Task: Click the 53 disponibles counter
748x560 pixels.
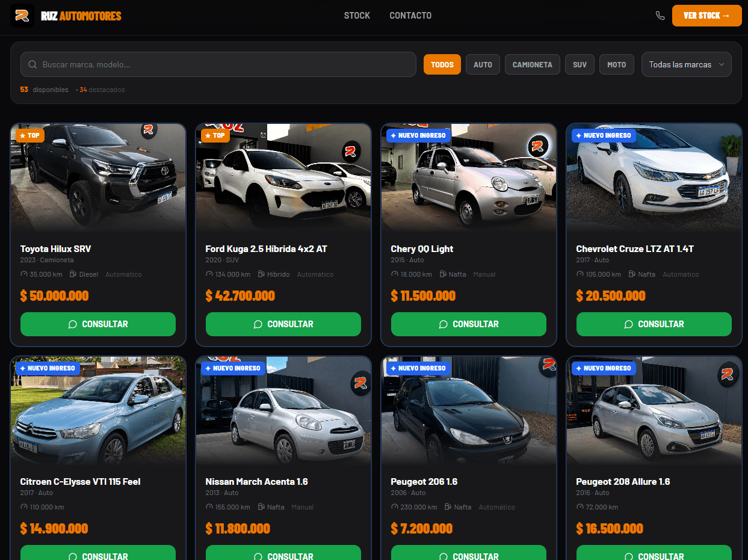Action: click(x=45, y=90)
